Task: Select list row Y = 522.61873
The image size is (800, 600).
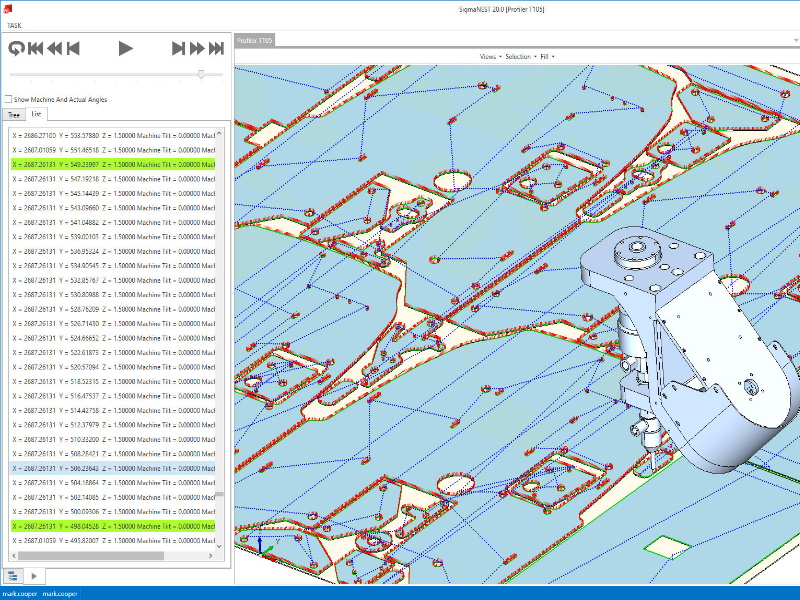Action: pos(113,353)
